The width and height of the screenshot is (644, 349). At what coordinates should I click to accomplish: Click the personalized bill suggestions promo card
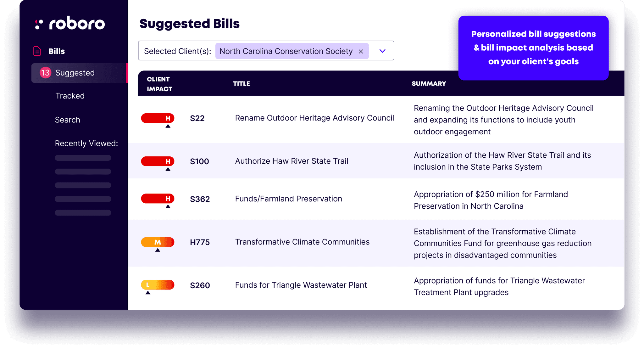pyautogui.click(x=533, y=48)
